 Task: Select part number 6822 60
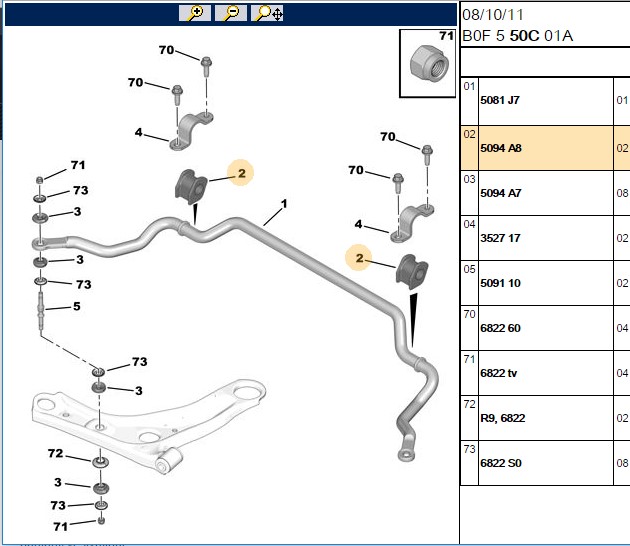coord(500,328)
